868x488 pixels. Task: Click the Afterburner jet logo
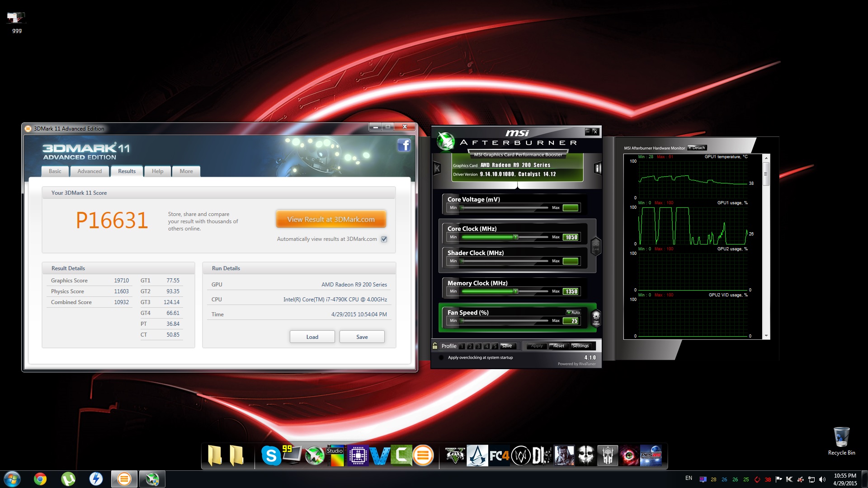click(x=445, y=141)
